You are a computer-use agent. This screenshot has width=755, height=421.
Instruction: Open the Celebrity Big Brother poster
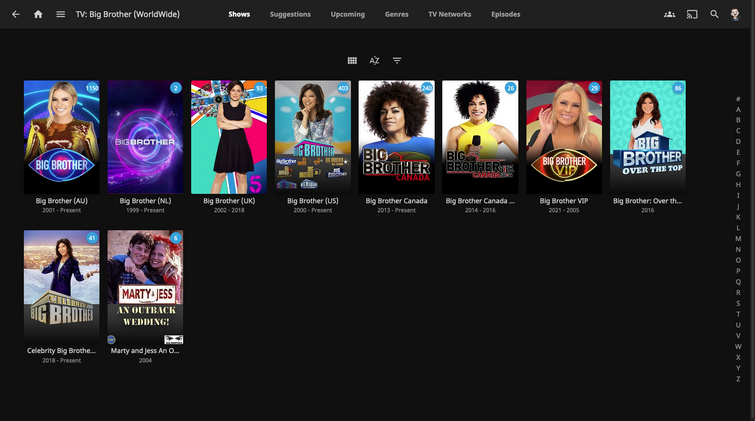(x=62, y=287)
